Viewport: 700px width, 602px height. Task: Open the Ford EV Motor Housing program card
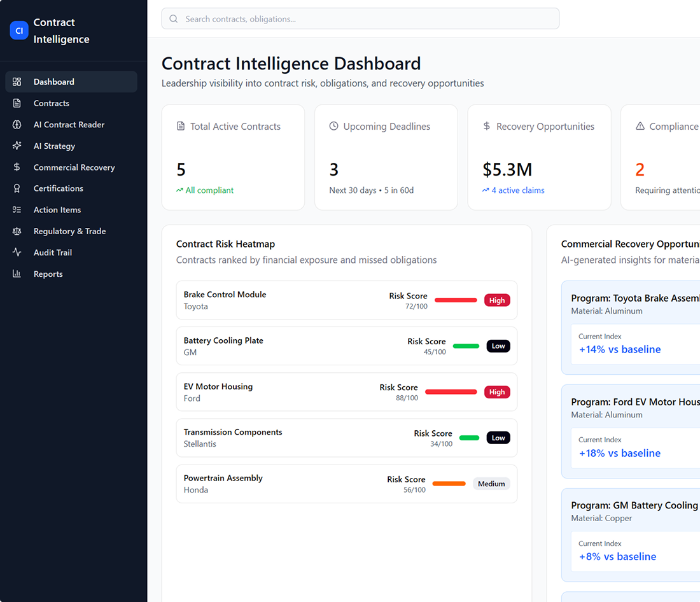click(x=631, y=431)
